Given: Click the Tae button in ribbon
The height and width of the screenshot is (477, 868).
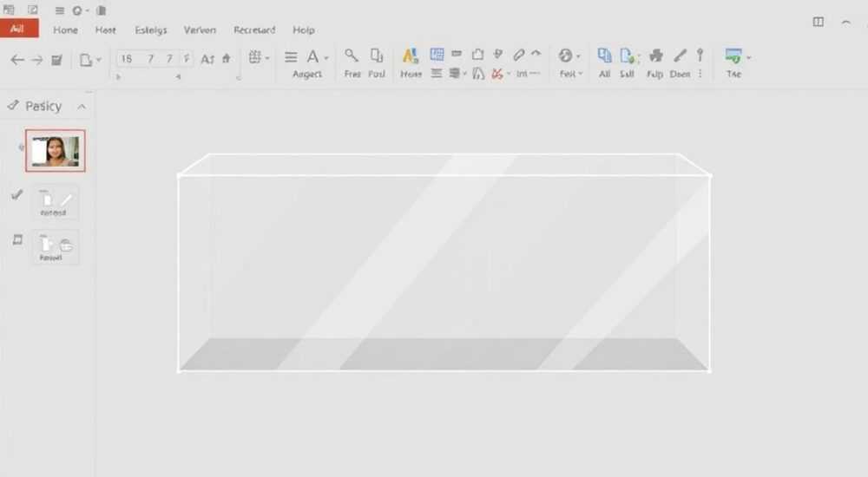Looking at the screenshot, I should click(x=733, y=63).
